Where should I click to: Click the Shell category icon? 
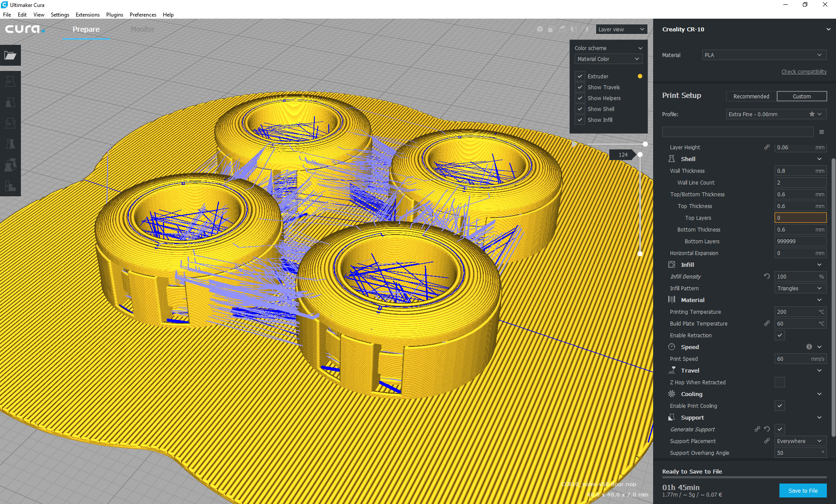pyautogui.click(x=672, y=159)
